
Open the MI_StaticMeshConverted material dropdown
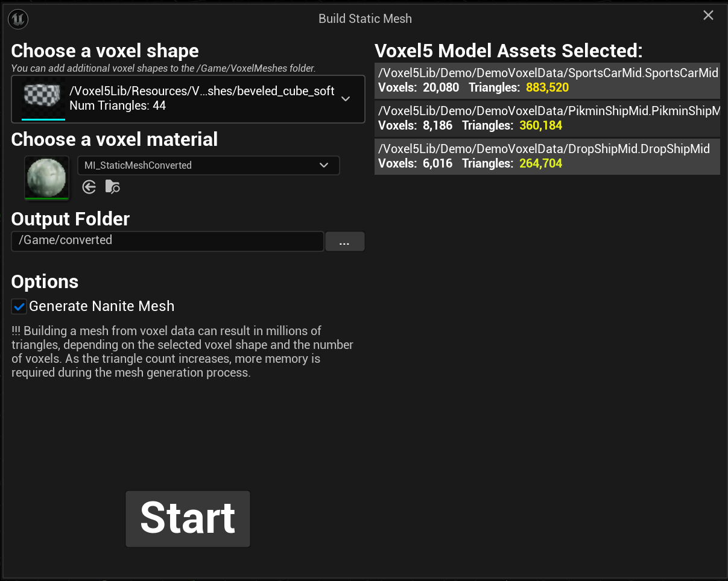(209, 165)
